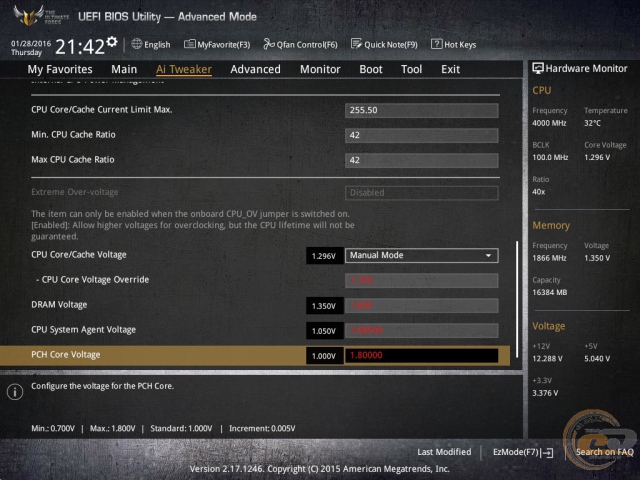Click the MyFavorite(F3) label
This screenshot has height=480, width=640.
224,44
